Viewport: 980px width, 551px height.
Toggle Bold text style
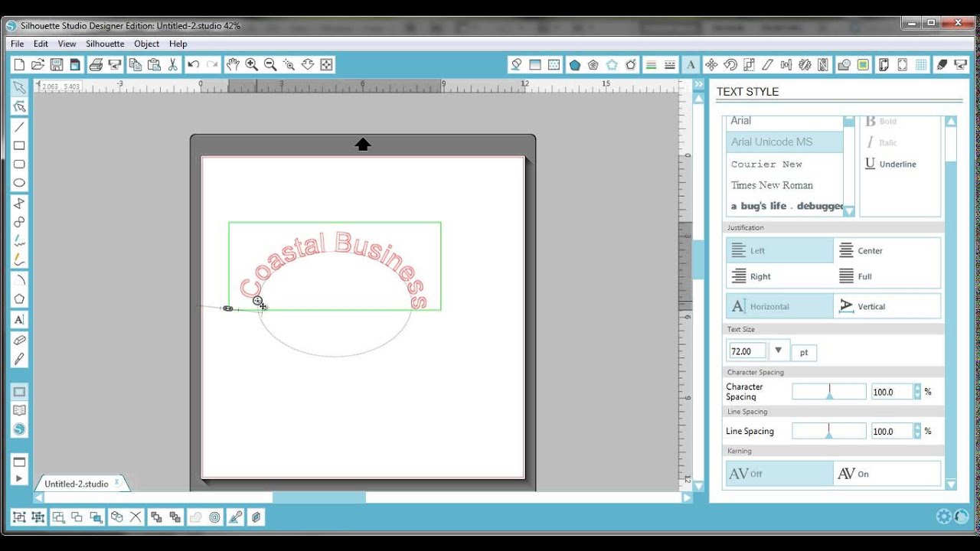click(880, 121)
